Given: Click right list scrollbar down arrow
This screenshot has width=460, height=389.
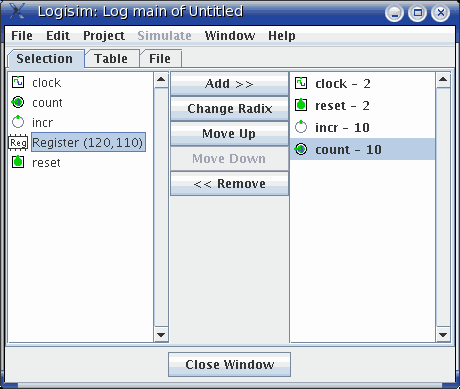Looking at the screenshot, I should click(443, 335).
